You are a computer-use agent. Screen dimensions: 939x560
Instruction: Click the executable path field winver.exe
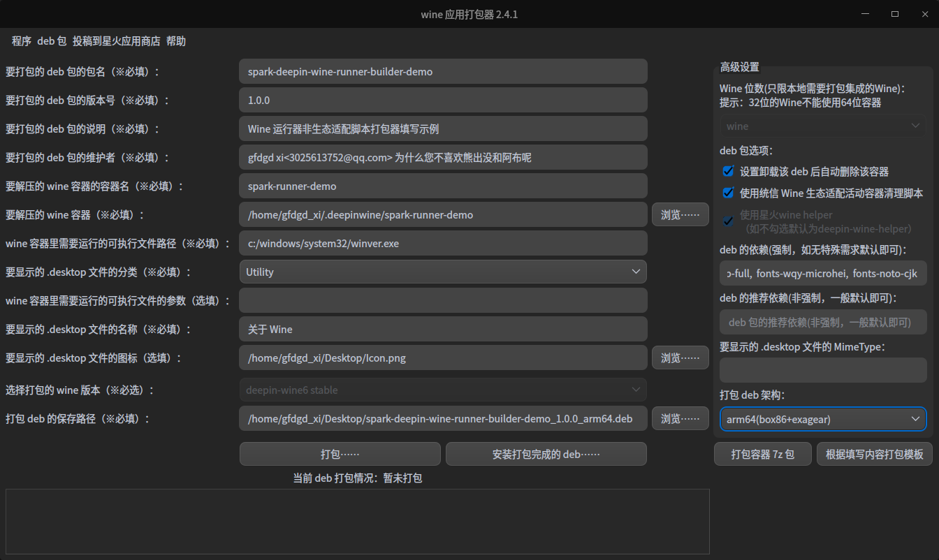click(443, 243)
